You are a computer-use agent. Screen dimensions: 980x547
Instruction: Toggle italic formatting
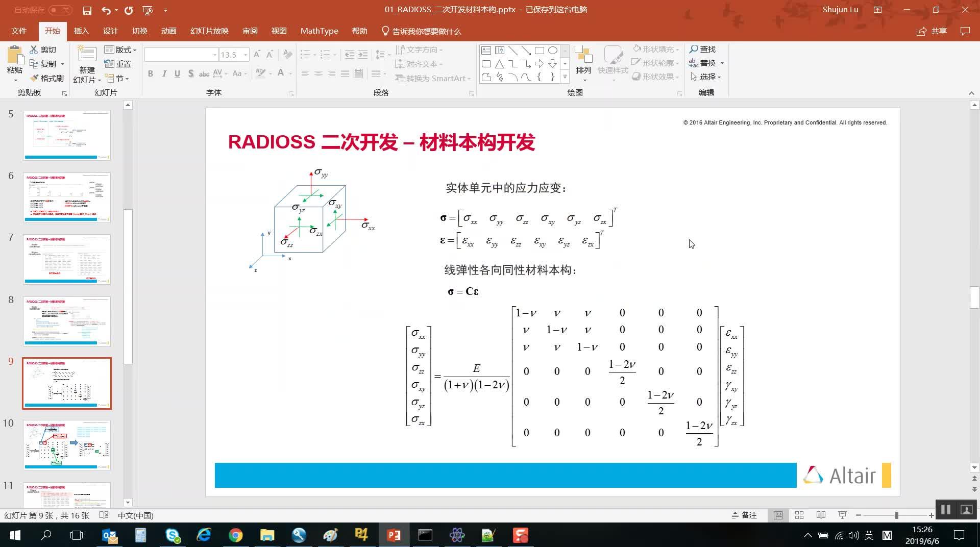(164, 73)
